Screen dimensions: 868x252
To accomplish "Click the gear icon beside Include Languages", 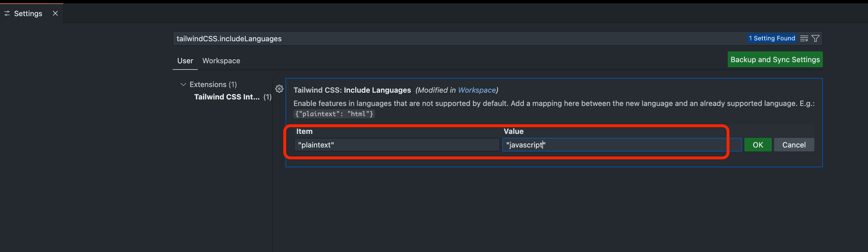I will coord(279,89).
